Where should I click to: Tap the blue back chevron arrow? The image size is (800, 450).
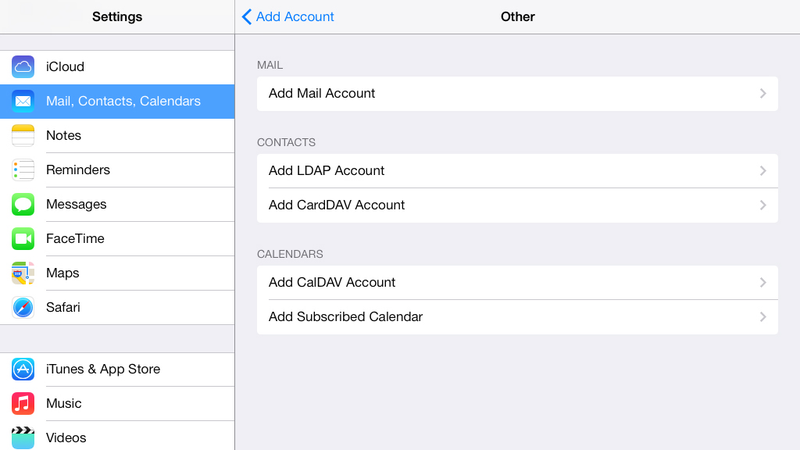pyautogui.click(x=246, y=17)
